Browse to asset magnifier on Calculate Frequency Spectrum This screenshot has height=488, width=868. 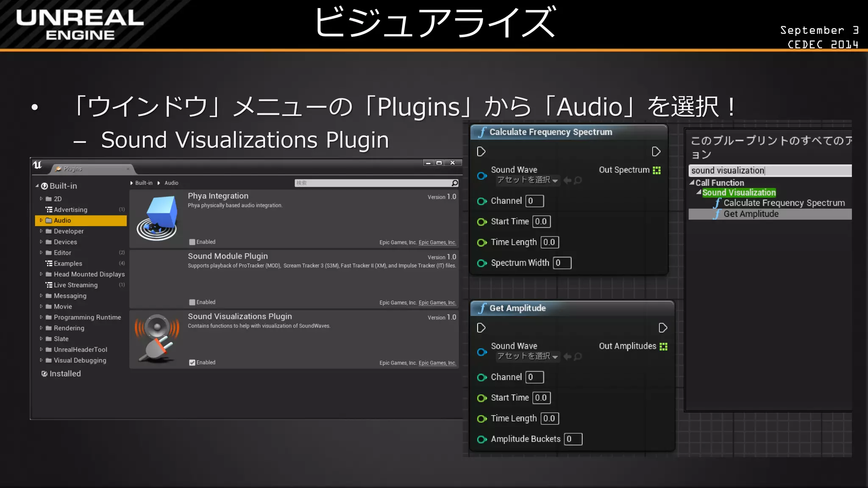pyautogui.click(x=578, y=180)
